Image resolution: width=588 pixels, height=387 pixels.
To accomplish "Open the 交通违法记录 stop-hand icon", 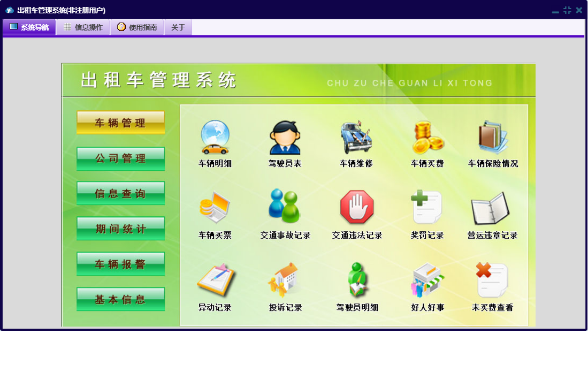I will tap(357, 207).
